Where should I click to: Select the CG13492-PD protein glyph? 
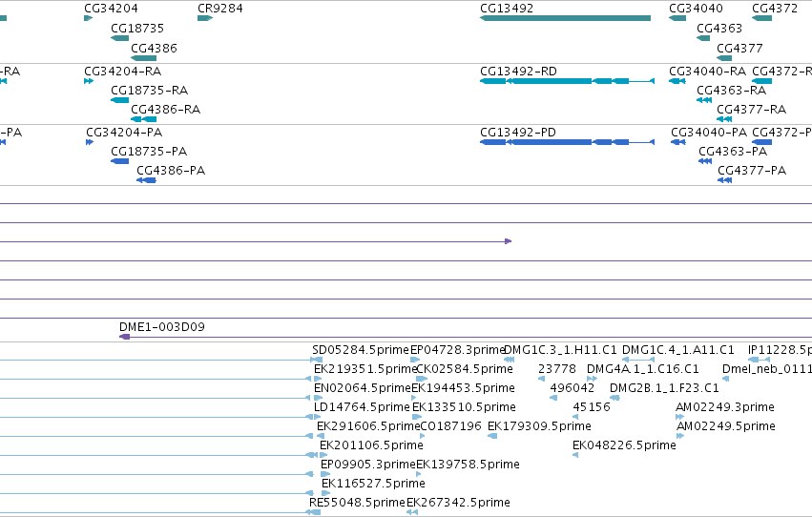(x=567, y=142)
